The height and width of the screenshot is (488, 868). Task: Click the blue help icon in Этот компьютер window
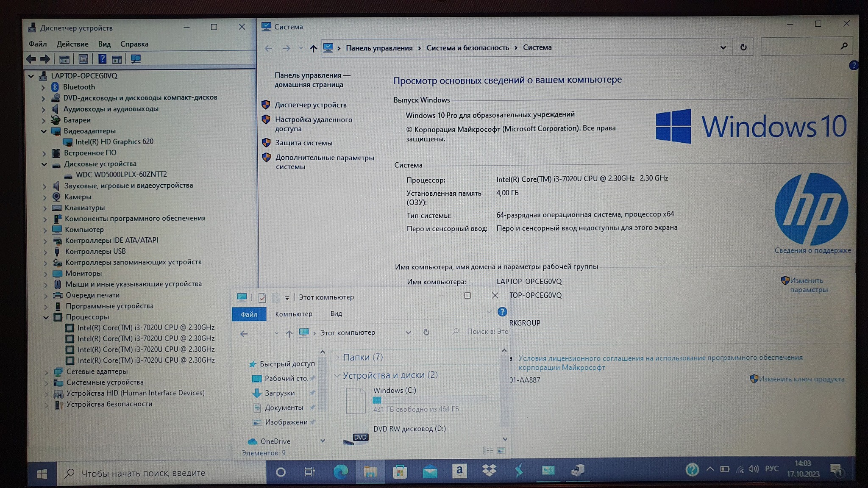point(502,312)
